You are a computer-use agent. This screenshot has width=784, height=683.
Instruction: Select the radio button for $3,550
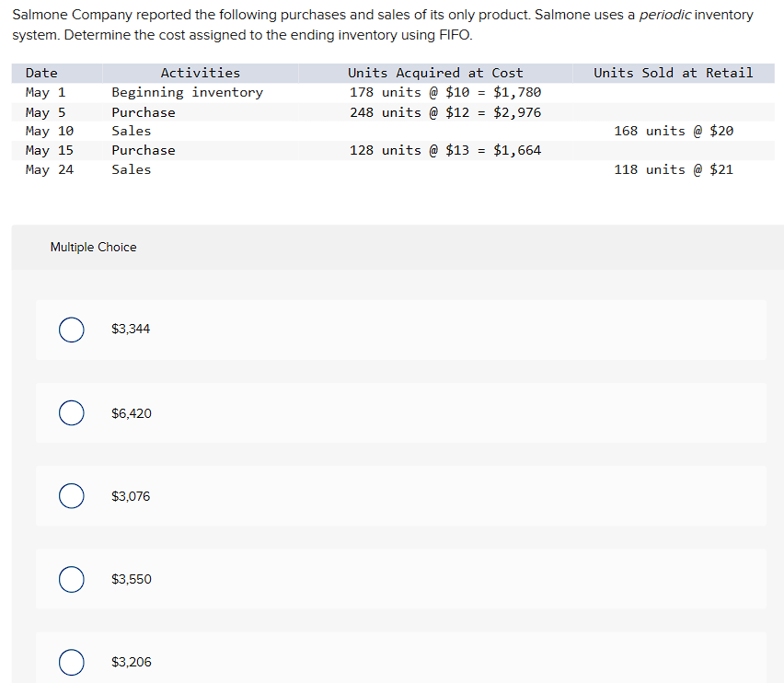pos(71,579)
